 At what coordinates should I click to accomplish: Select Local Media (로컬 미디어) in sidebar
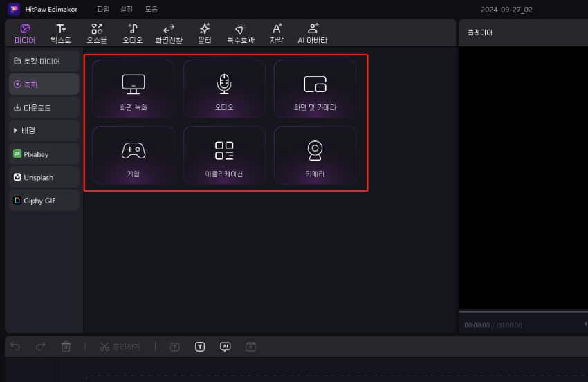tap(43, 61)
